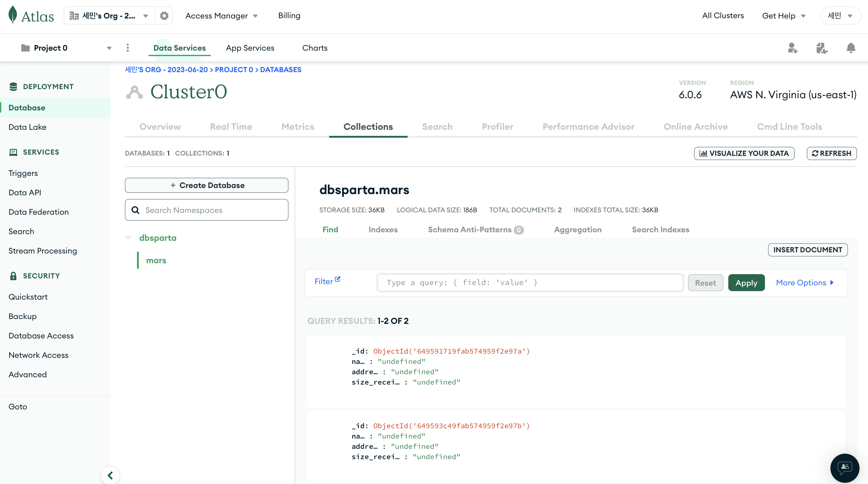Screen dimensions: 868x484
Task: Click the Project 0 folder icon
Action: (25, 48)
